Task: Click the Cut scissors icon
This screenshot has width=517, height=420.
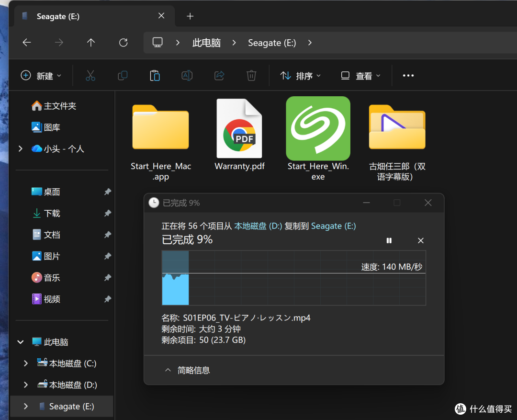Action: click(90, 76)
